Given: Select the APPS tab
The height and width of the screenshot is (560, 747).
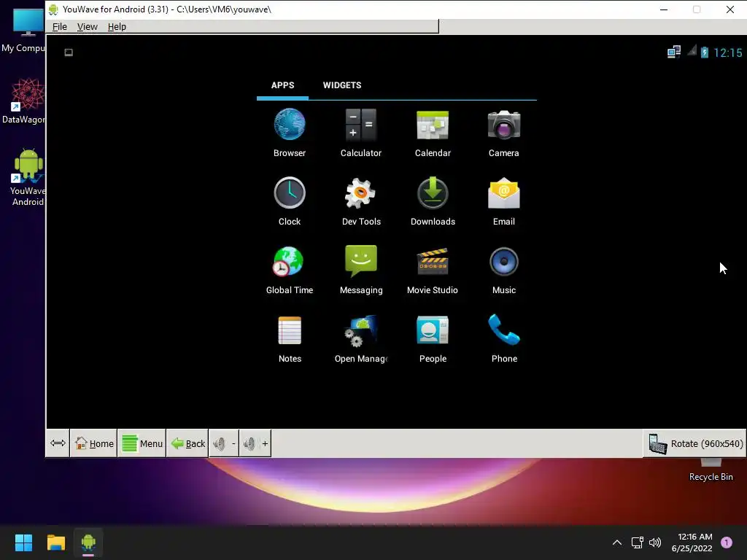Looking at the screenshot, I should point(282,85).
